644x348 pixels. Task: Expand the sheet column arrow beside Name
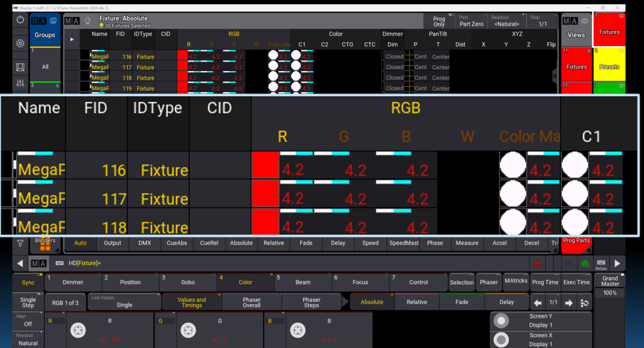tap(71, 39)
